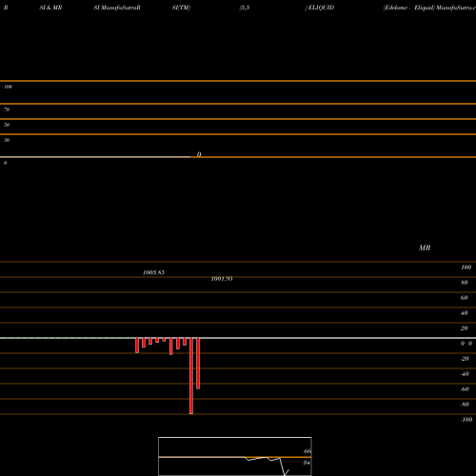Image resolution: width=476 pixels, height=476 pixels.
Task: Click the 30 level label on RSI axis
Action: (x=7, y=140)
